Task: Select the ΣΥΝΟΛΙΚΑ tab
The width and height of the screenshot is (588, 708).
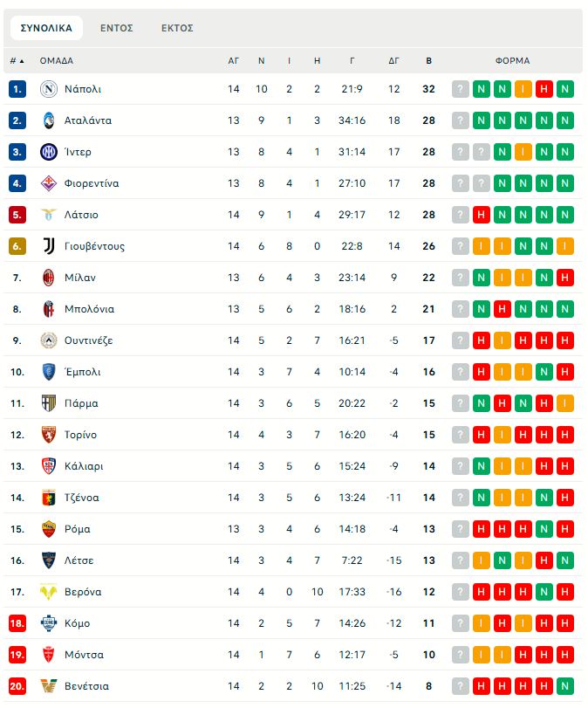Action: [x=46, y=28]
